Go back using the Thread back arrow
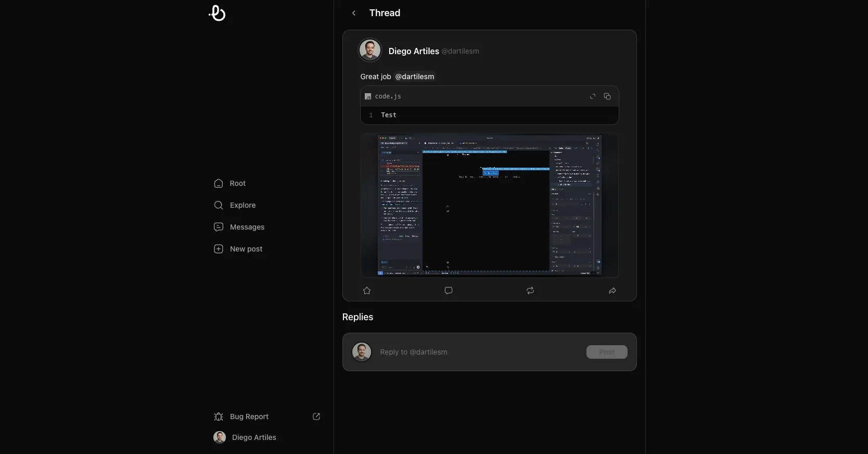The image size is (868, 454). [354, 13]
